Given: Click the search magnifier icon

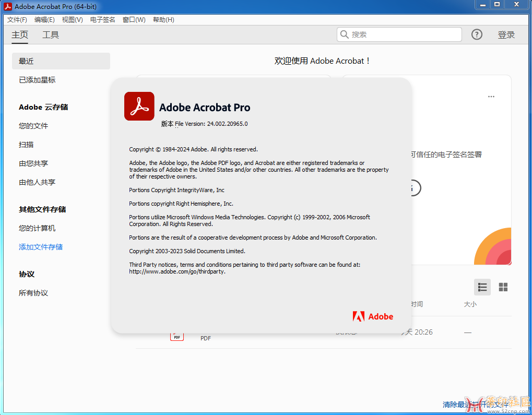Looking at the screenshot, I should [345, 34].
